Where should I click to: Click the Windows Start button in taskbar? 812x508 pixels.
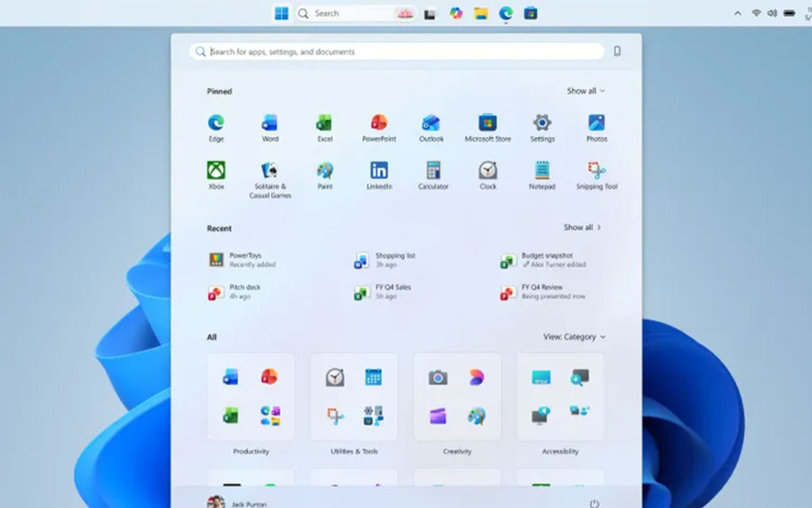(x=281, y=13)
